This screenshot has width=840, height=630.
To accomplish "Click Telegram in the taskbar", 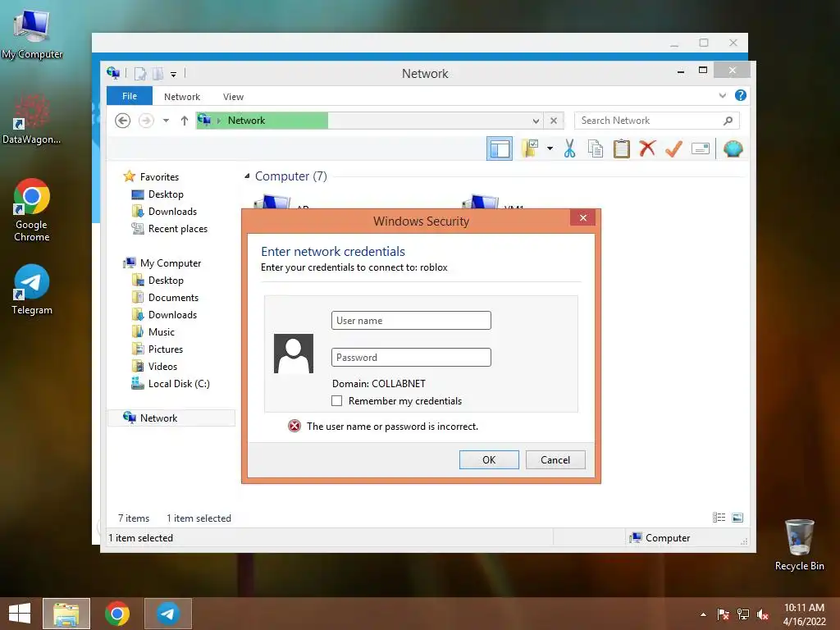I will pyautogui.click(x=168, y=614).
